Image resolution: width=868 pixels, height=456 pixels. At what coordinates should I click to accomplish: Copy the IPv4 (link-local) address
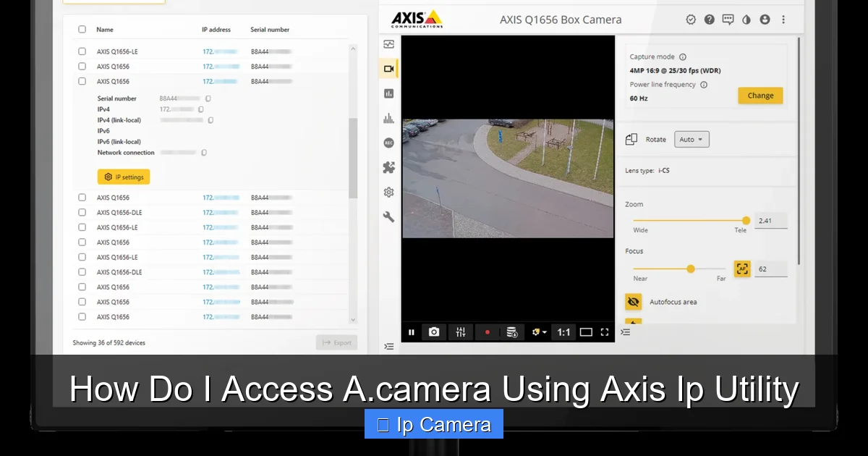[x=210, y=120]
